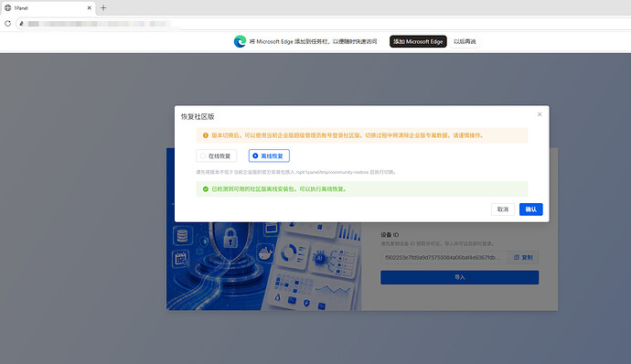
Task: Select the 在线恢复 radio option
Action: [x=217, y=155]
